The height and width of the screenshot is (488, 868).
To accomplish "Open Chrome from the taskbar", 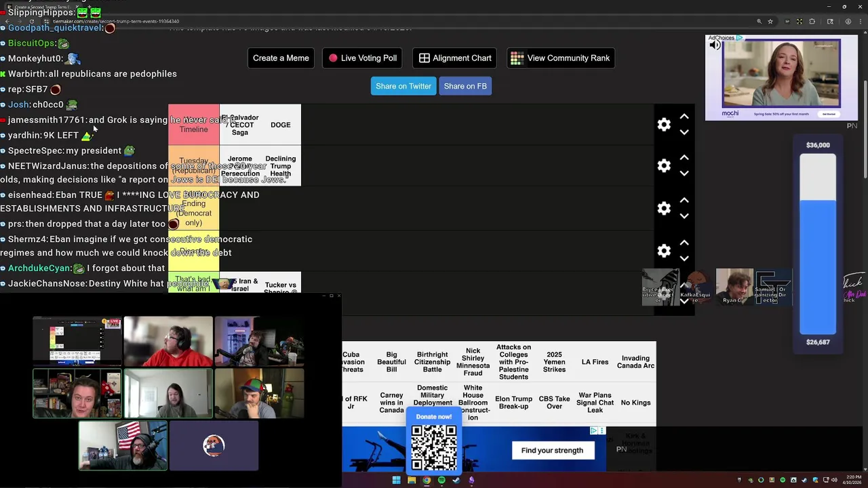I will click(x=427, y=481).
